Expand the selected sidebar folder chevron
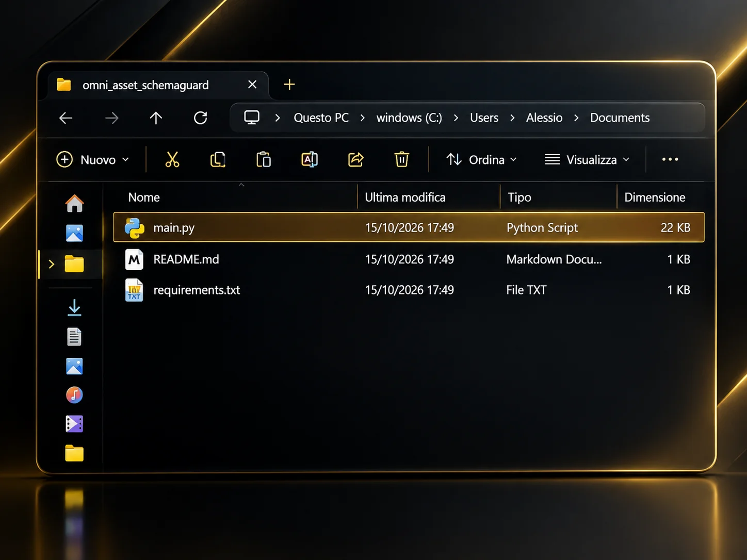Image resolution: width=747 pixels, height=560 pixels. [x=51, y=265]
